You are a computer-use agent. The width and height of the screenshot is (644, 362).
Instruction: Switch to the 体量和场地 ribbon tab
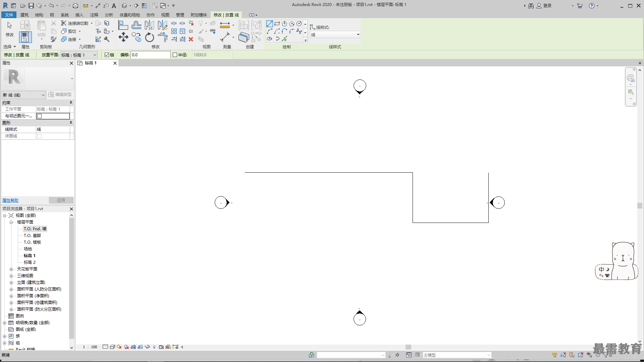[x=130, y=15]
